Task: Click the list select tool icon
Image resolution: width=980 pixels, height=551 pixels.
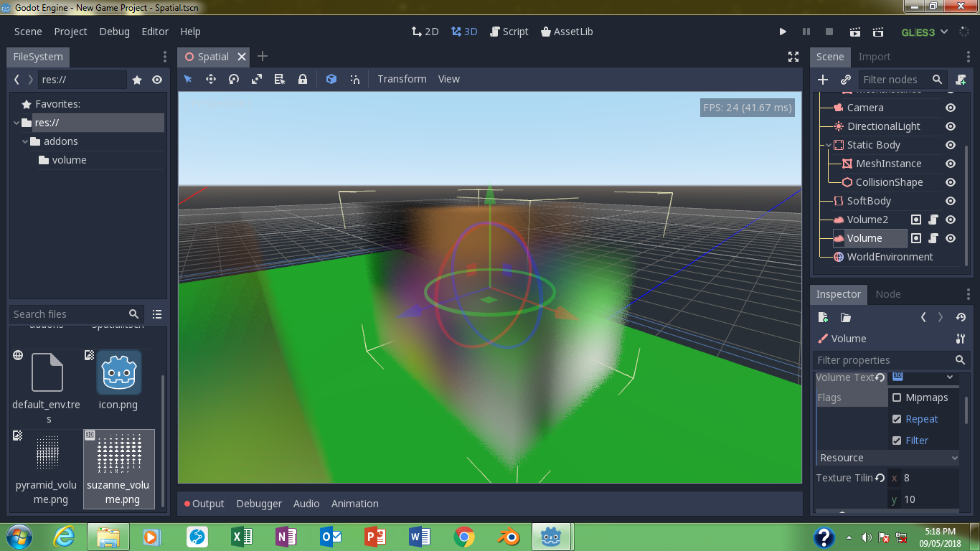Action: click(280, 79)
